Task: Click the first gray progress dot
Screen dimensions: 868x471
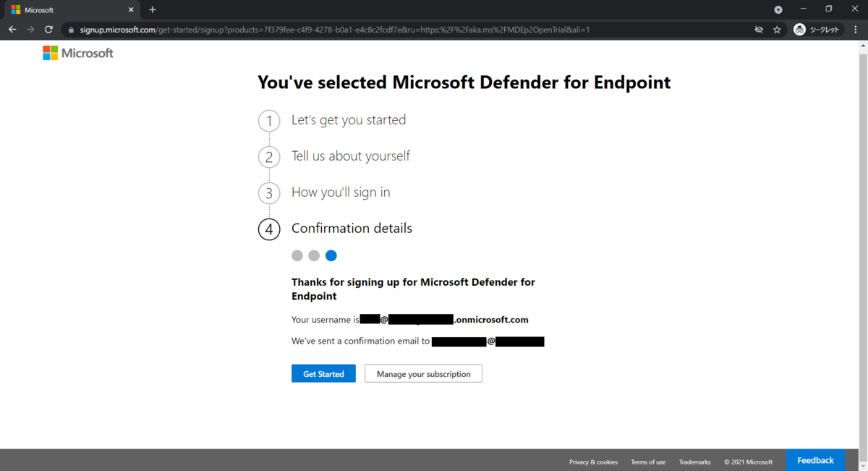Action: coord(297,255)
